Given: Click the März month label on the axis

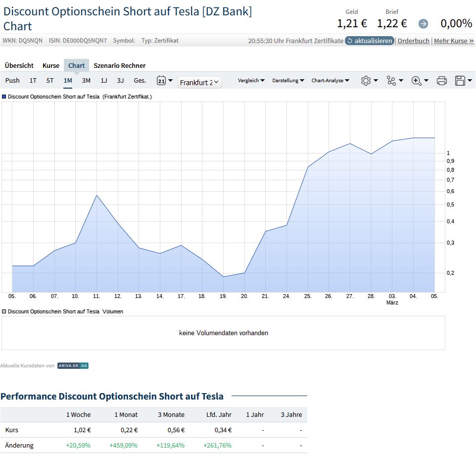Looking at the screenshot, I should [x=392, y=303].
